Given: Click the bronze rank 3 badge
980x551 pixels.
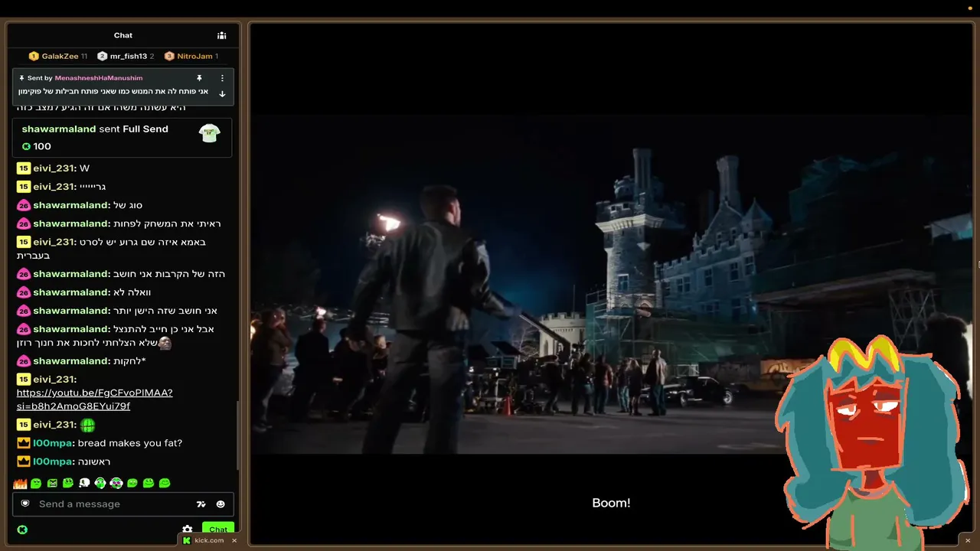Looking at the screenshot, I should point(169,56).
